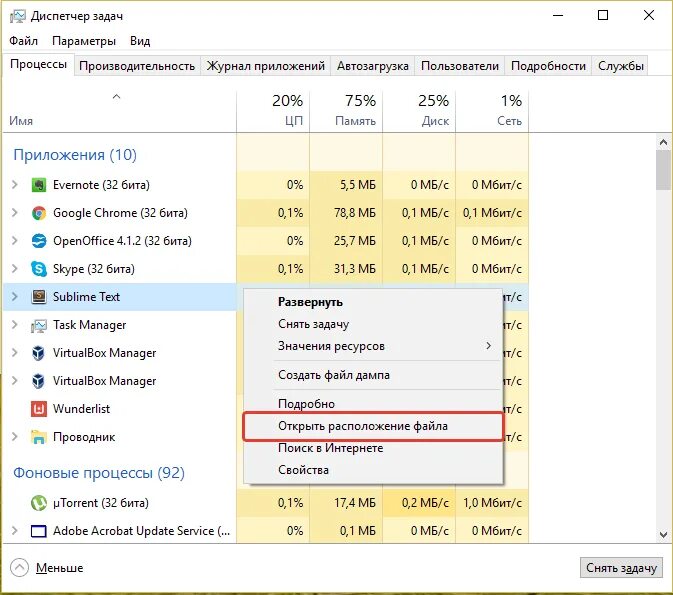Sort by the Память column header

(x=346, y=110)
